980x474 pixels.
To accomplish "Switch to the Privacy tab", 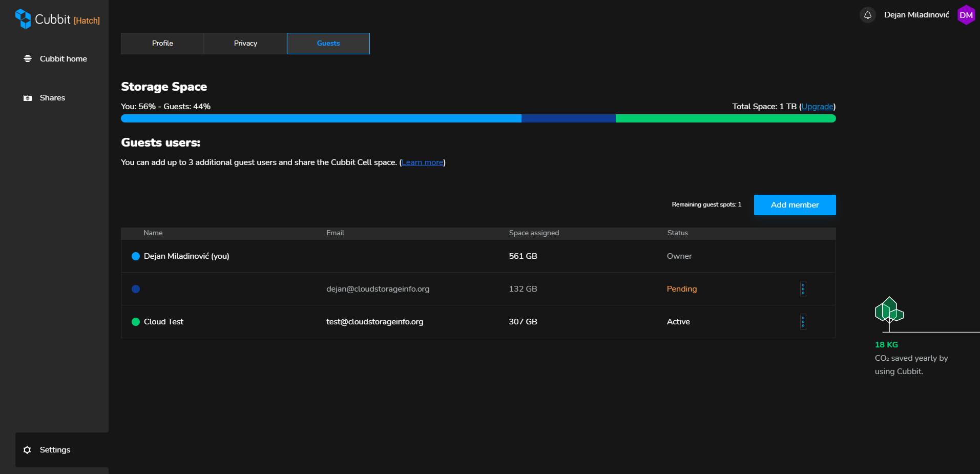I will coord(245,44).
